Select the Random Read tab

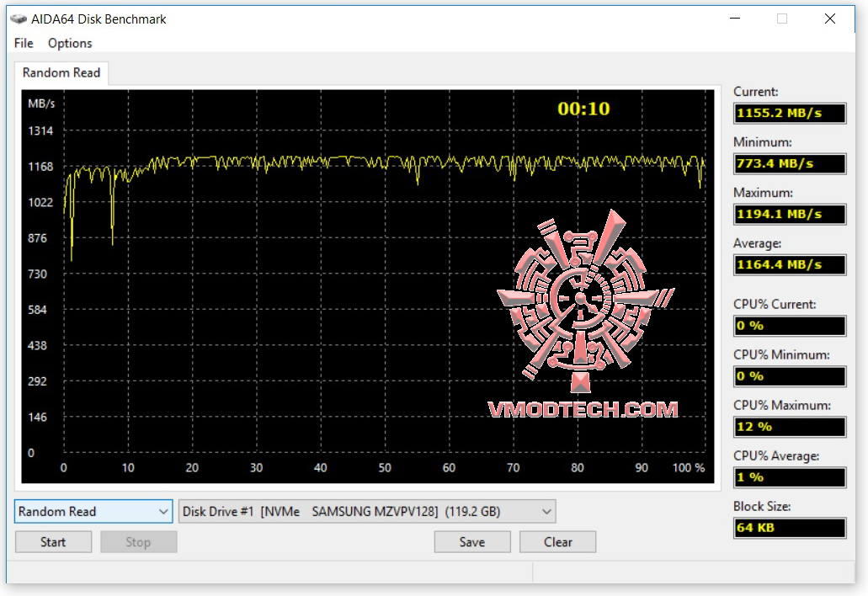[x=61, y=72]
